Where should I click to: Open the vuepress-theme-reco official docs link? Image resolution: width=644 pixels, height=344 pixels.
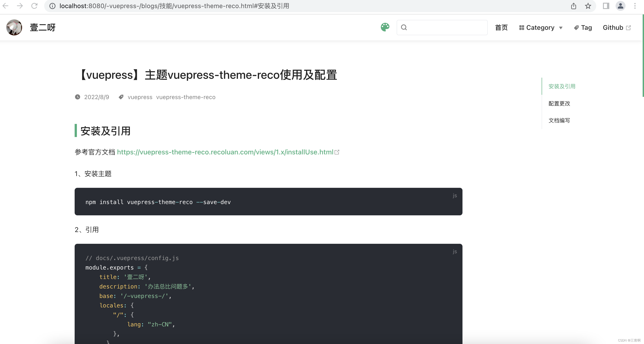pyautogui.click(x=225, y=152)
